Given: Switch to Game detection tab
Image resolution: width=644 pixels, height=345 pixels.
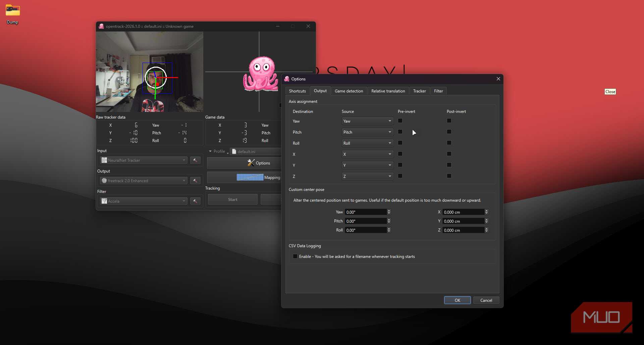Looking at the screenshot, I should pyautogui.click(x=349, y=91).
